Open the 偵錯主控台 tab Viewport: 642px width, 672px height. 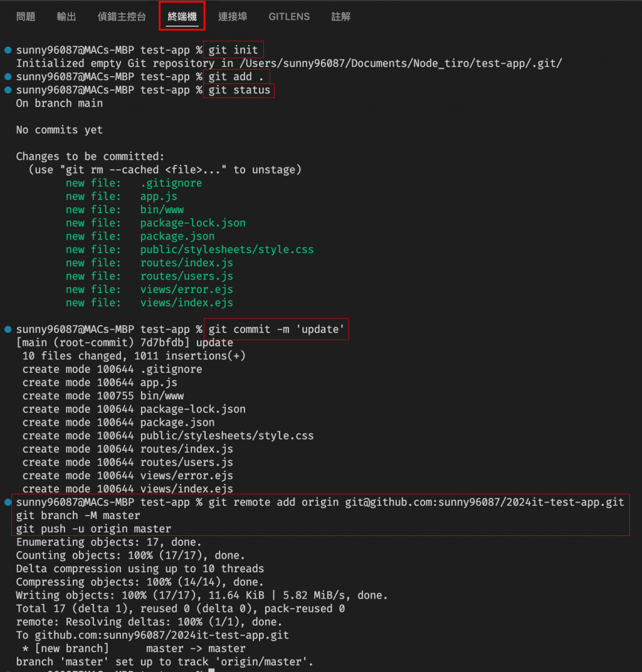[122, 17]
